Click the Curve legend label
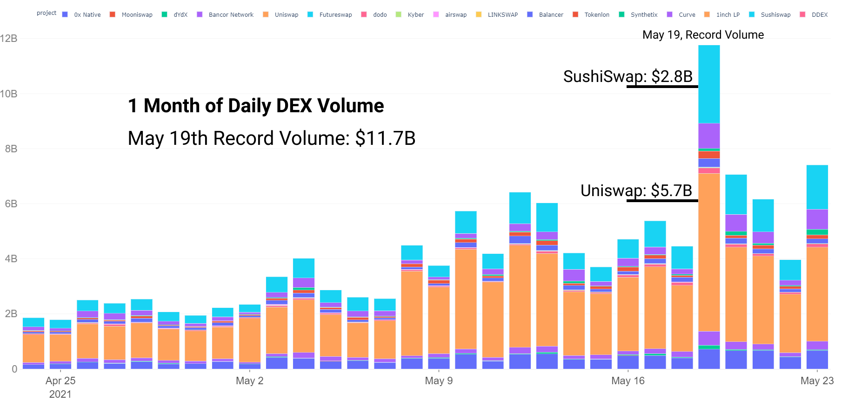 point(687,14)
